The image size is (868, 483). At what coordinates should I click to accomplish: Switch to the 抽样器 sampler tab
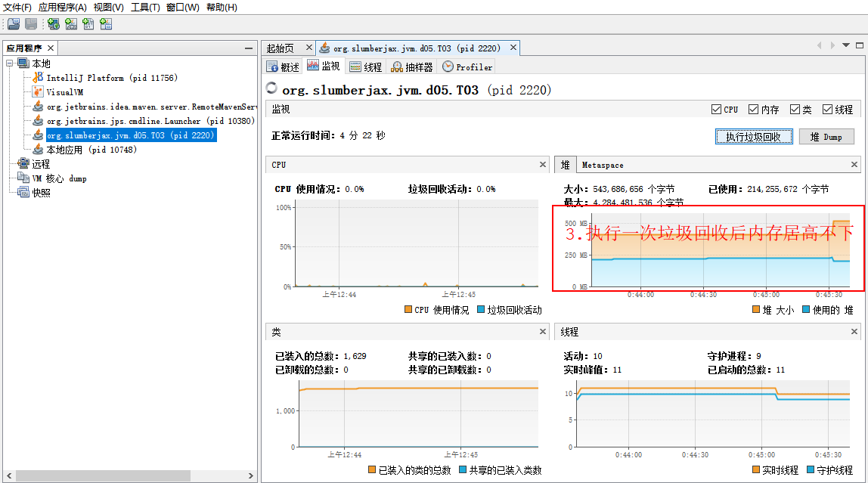point(412,67)
